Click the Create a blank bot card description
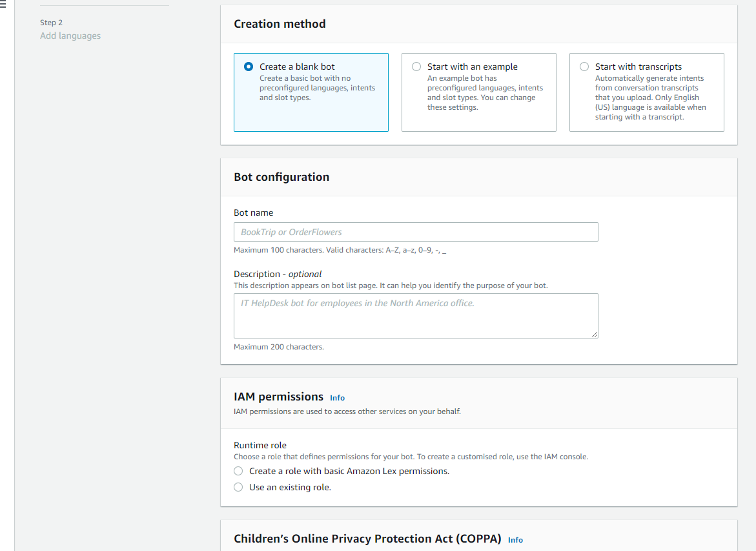756x551 pixels. click(x=317, y=88)
